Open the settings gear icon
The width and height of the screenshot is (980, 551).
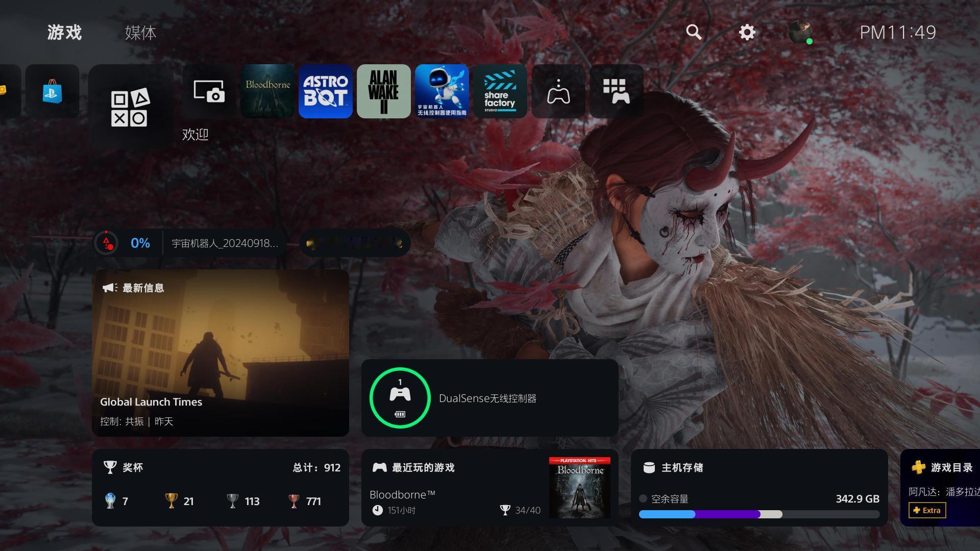[x=747, y=32]
